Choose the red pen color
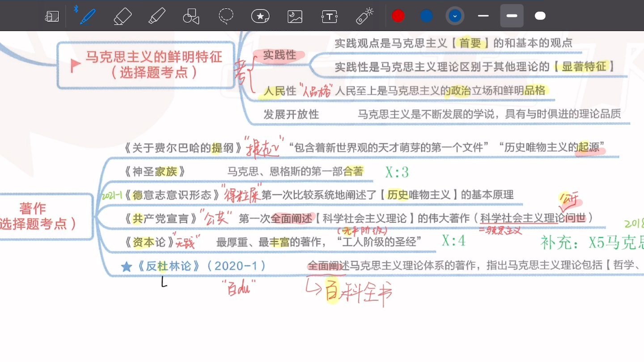Viewport: 644px width, 362px height. pos(398,16)
